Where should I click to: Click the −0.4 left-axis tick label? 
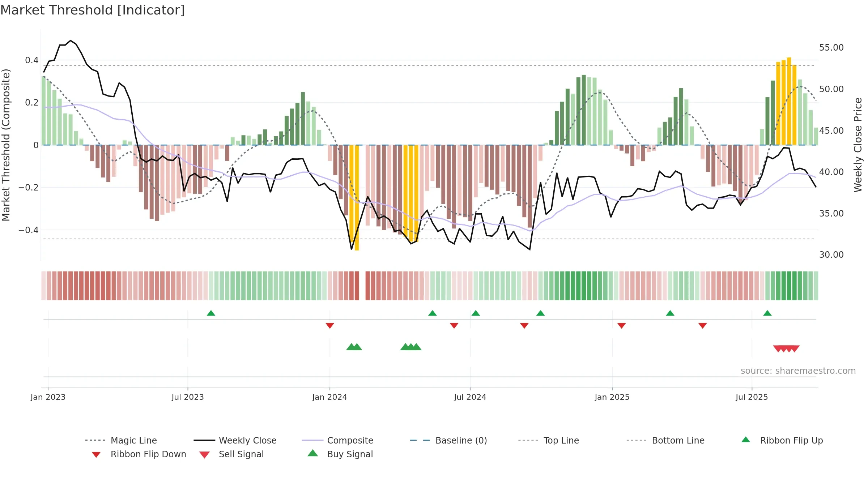[x=29, y=230]
